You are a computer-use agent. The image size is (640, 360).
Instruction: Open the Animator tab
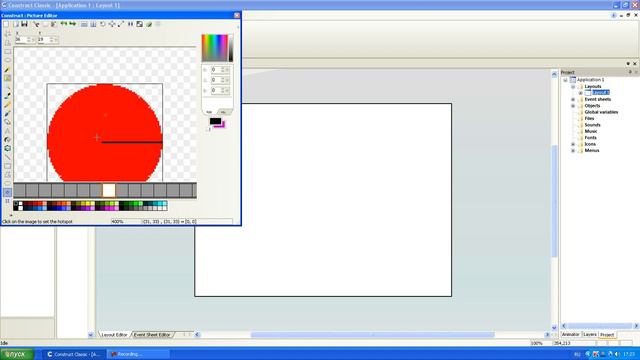click(x=571, y=334)
